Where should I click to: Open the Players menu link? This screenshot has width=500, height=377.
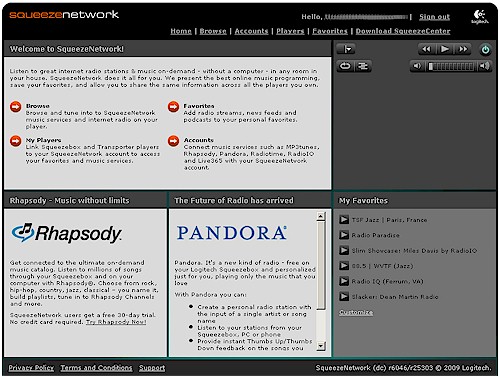pos(290,31)
